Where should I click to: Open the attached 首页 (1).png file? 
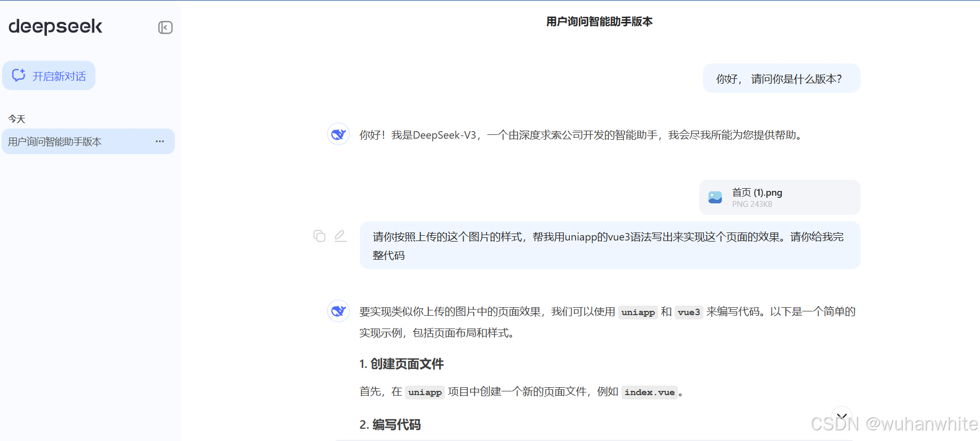coord(780,197)
